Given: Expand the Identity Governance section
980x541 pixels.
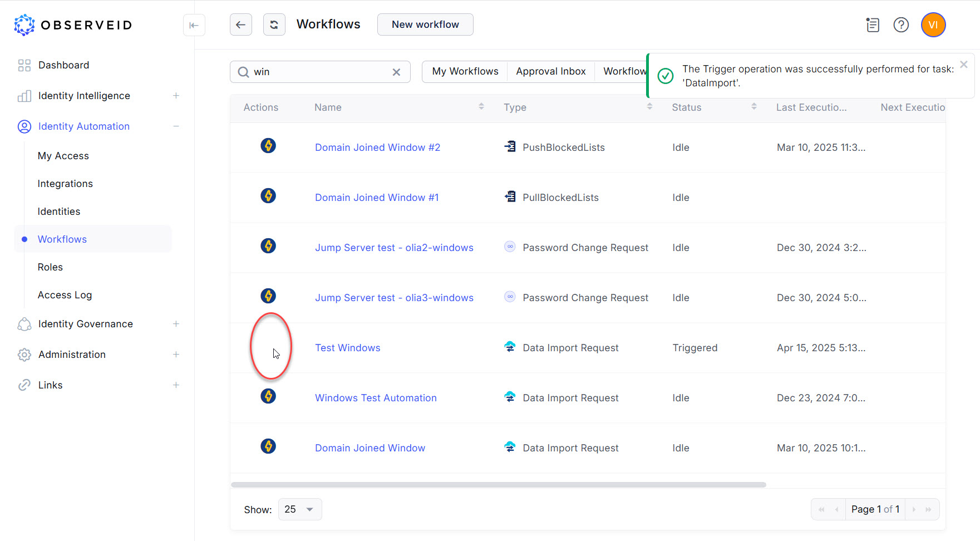Looking at the screenshot, I should click(176, 323).
